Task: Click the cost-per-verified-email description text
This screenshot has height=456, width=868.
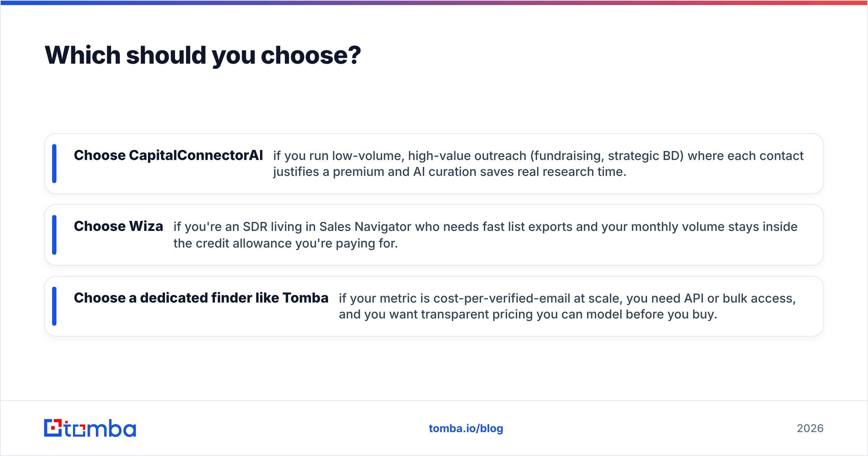Action: [567, 306]
